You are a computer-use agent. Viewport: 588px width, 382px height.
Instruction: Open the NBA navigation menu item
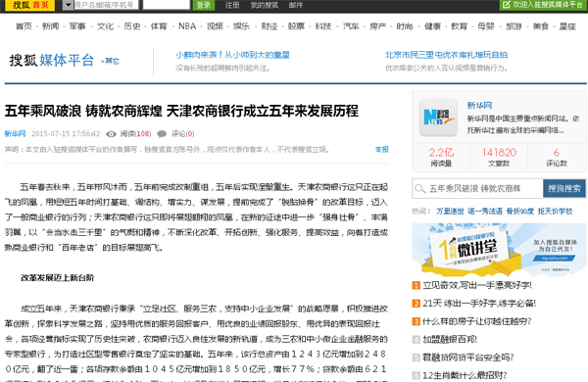click(x=187, y=26)
